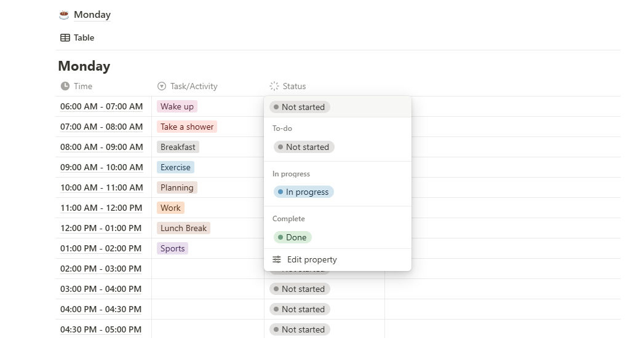Click the Monday database heading
Viewport: 644px width, 338px height.
click(84, 66)
